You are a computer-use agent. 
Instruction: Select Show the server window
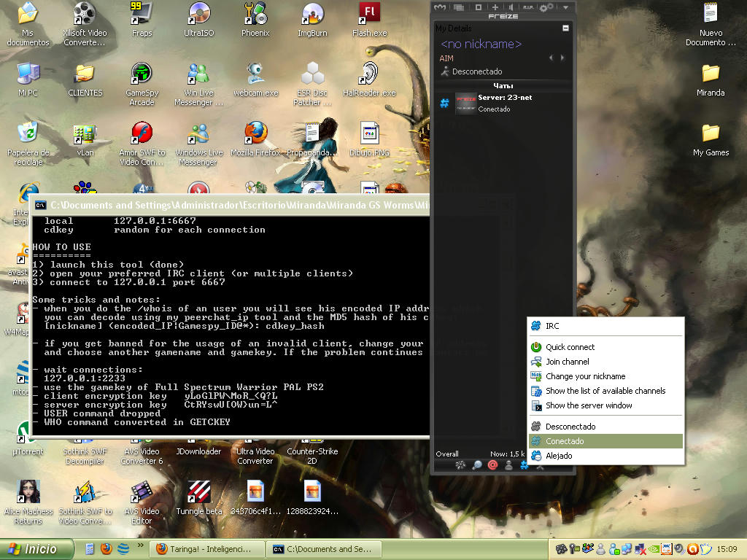pos(606,405)
